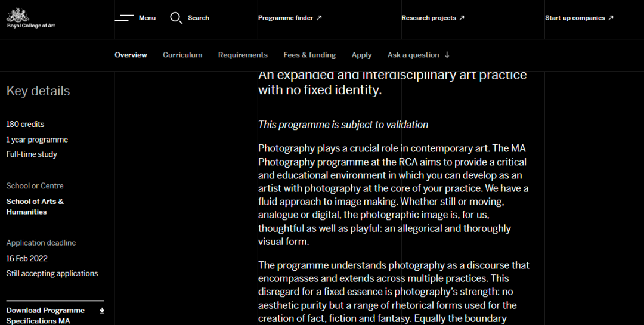Click the down arrow next to Ask a question
The height and width of the screenshot is (325, 644).
pyautogui.click(x=447, y=55)
